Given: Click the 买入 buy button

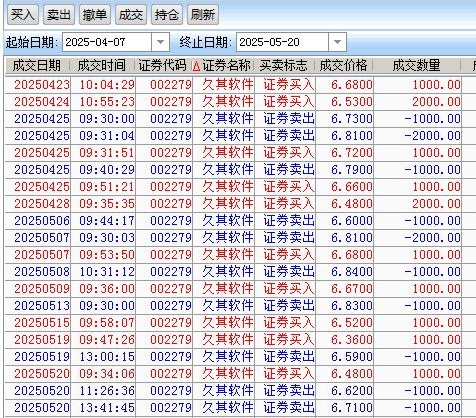Looking at the screenshot, I should tap(23, 15).
